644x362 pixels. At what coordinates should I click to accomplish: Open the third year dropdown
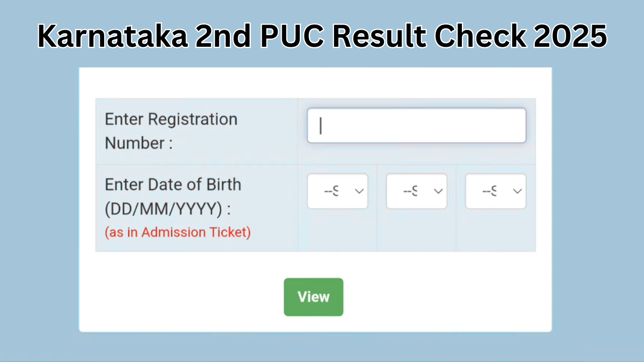tap(496, 191)
